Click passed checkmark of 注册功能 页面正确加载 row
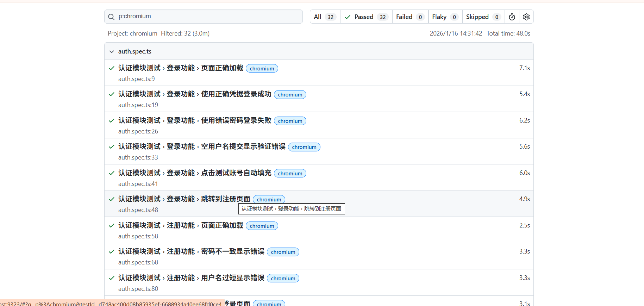Viewport: 644px width, 306px height. point(112,225)
